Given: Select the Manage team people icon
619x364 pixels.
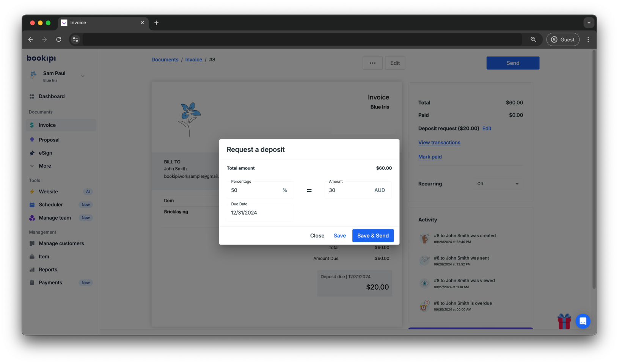Looking at the screenshot, I should click(x=32, y=218).
